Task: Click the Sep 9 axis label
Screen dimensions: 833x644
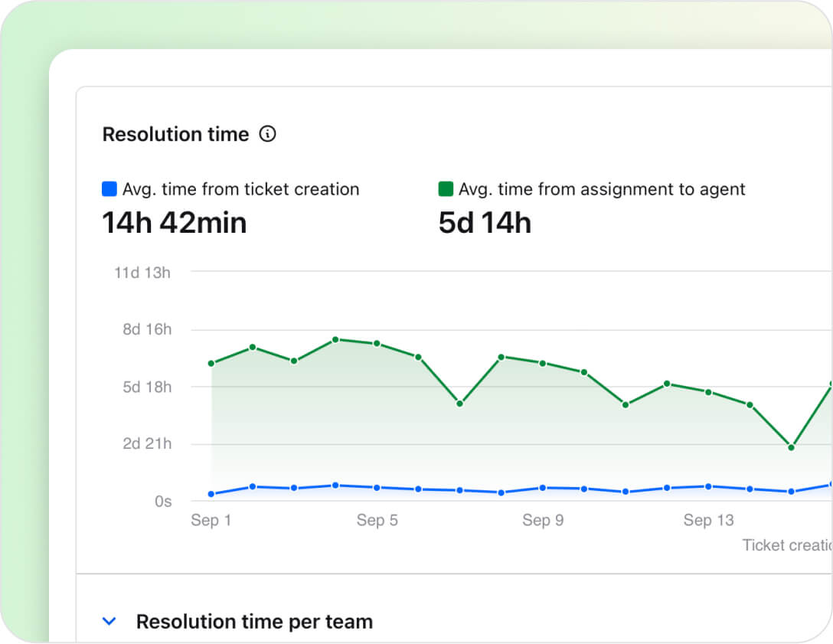Action: click(543, 520)
